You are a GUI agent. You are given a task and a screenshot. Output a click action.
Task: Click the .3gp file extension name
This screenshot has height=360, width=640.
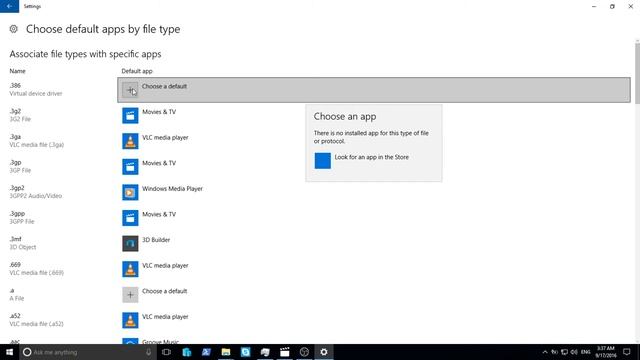15,162
